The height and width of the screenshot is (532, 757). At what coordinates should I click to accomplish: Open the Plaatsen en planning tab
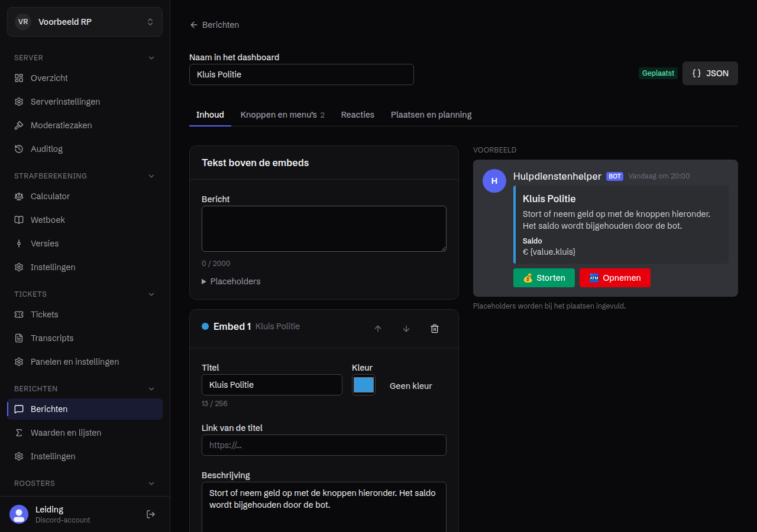[431, 115]
